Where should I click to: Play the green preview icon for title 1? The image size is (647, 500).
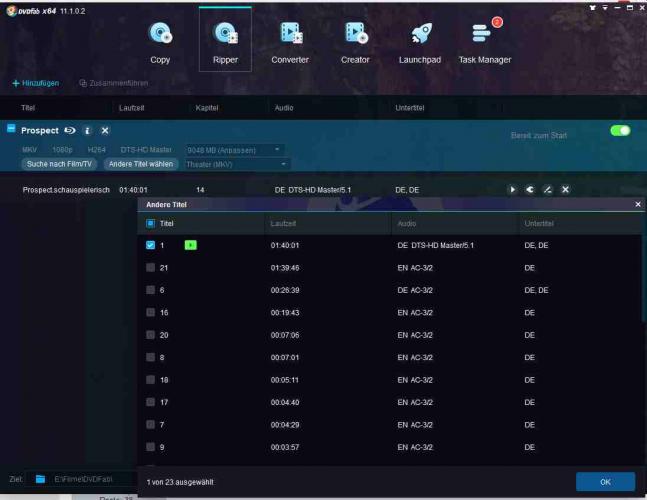pyautogui.click(x=190, y=245)
